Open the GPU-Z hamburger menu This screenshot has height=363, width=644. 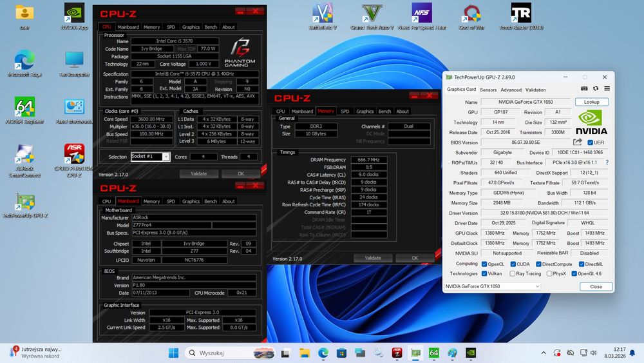point(607,89)
